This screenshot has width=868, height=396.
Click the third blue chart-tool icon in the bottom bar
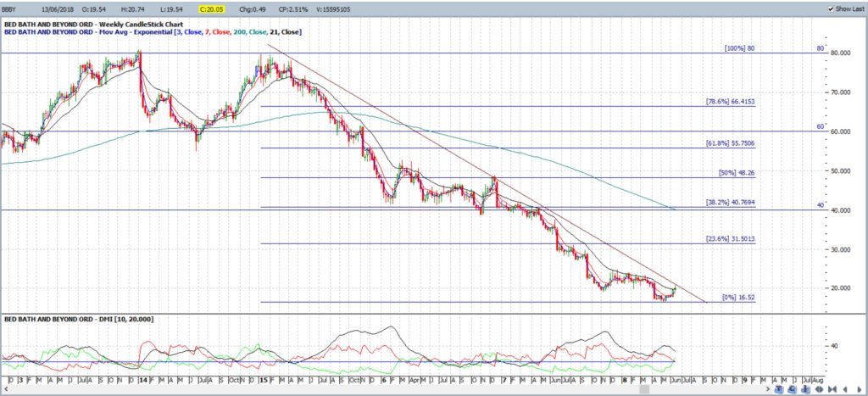click(x=806, y=389)
